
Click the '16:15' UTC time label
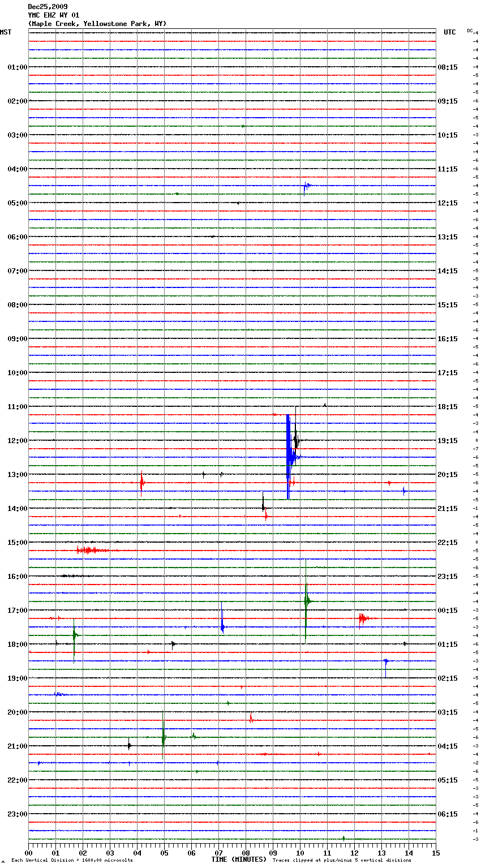click(448, 339)
